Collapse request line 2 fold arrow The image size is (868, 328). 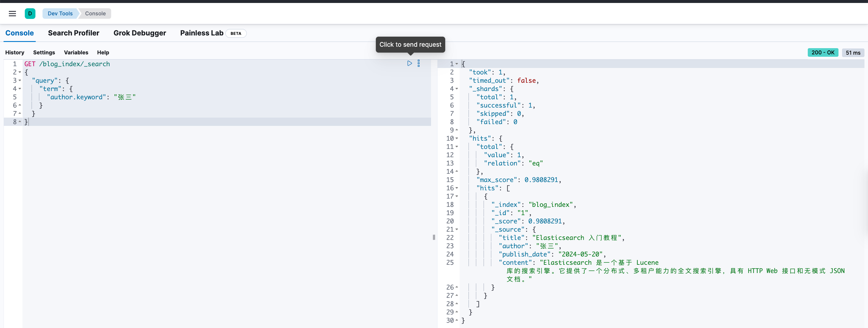pos(20,72)
